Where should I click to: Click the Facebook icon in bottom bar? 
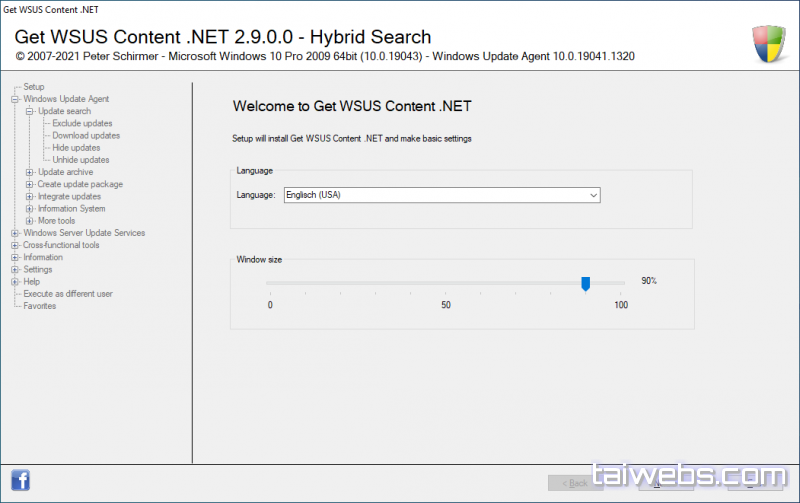click(20, 478)
